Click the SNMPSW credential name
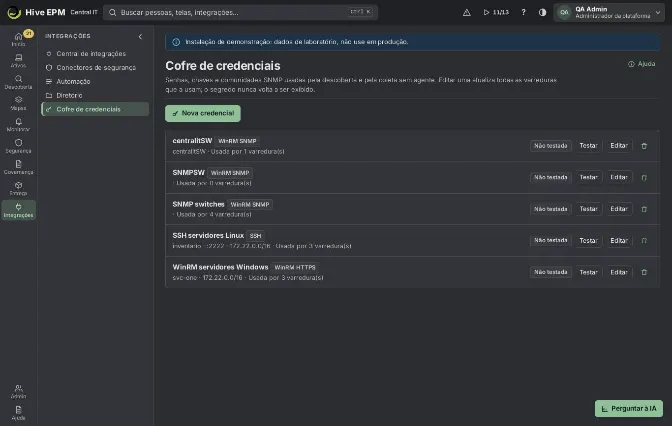Screen dimensions: 672x426 [188, 172]
